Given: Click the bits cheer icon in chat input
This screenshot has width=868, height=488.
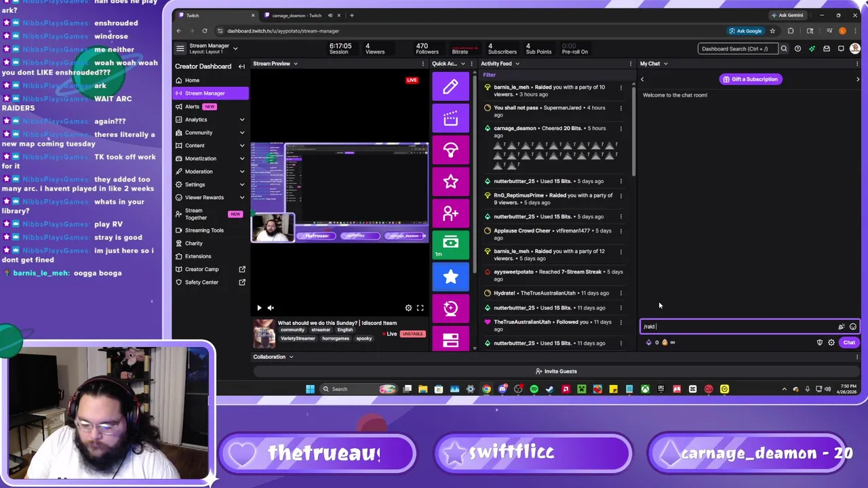Looking at the screenshot, I should point(842,327).
